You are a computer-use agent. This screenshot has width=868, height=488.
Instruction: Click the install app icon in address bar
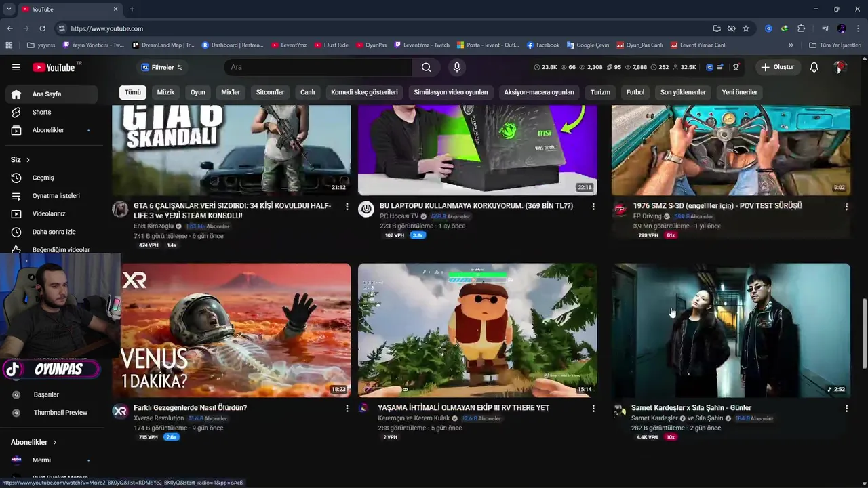tap(717, 28)
